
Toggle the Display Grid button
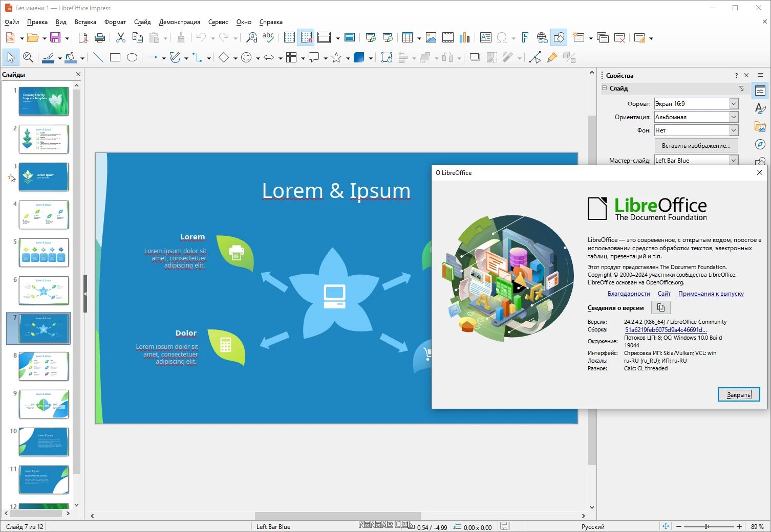(x=289, y=37)
